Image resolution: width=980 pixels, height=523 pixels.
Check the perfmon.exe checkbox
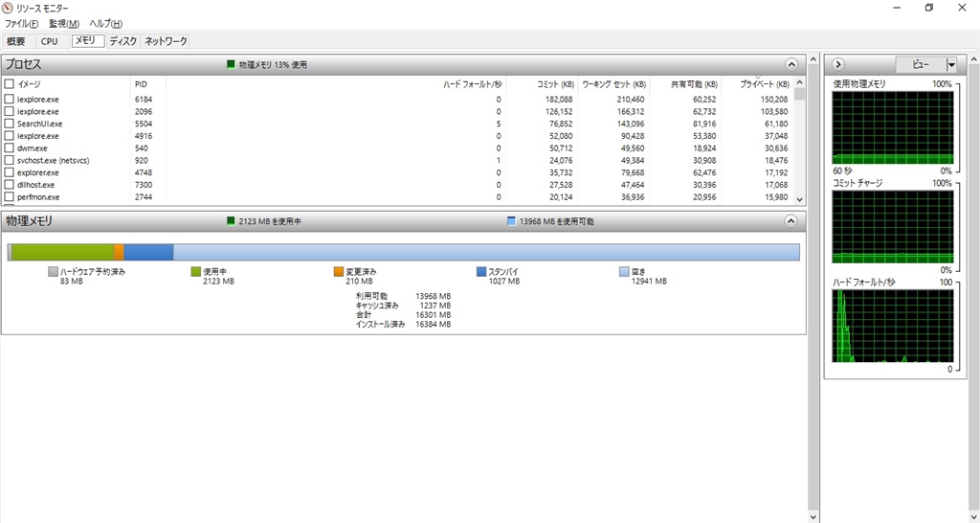coord(10,197)
